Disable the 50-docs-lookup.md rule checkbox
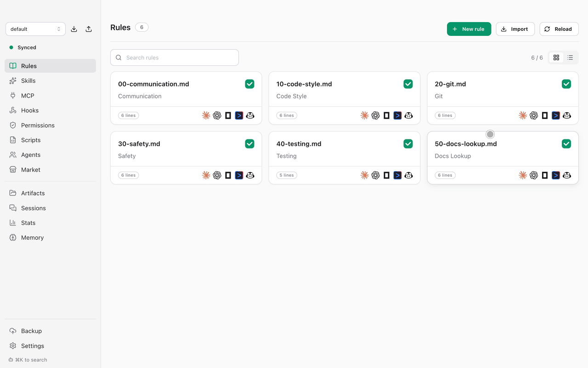 pyautogui.click(x=566, y=144)
